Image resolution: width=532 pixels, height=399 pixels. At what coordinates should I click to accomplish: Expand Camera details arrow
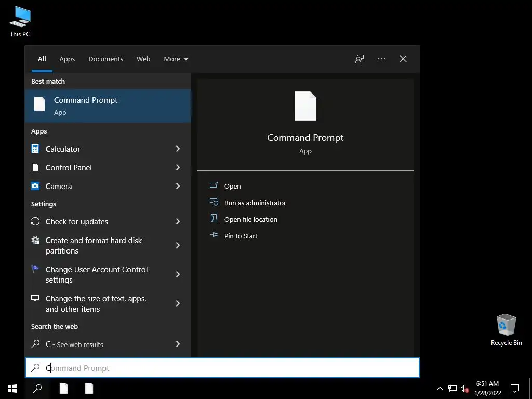tap(178, 186)
